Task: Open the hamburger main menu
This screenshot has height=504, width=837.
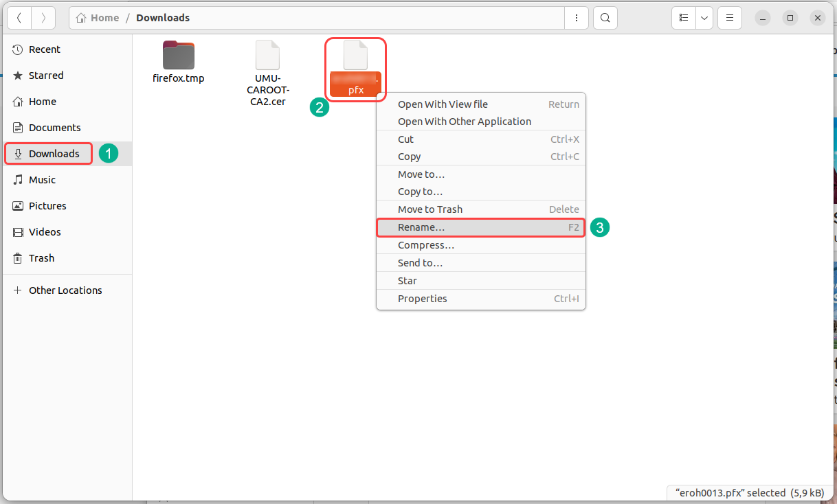Action: coord(730,18)
